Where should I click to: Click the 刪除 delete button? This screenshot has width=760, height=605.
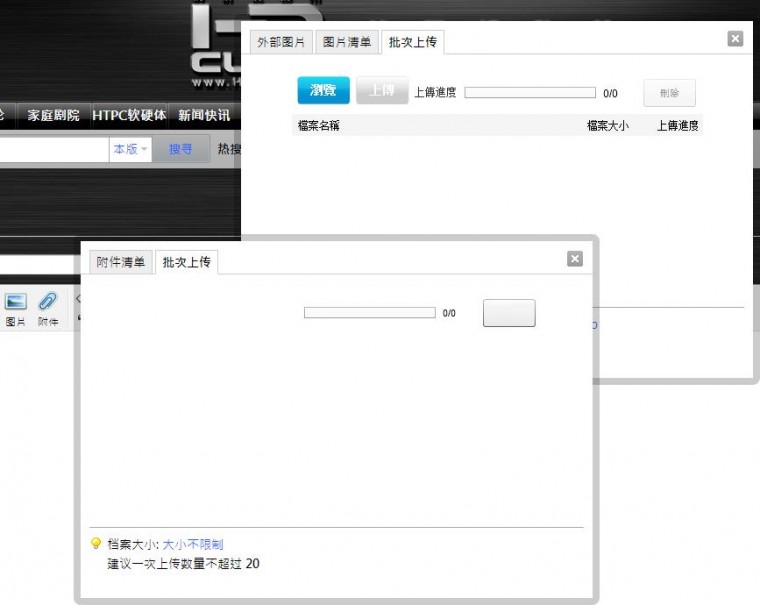point(669,93)
